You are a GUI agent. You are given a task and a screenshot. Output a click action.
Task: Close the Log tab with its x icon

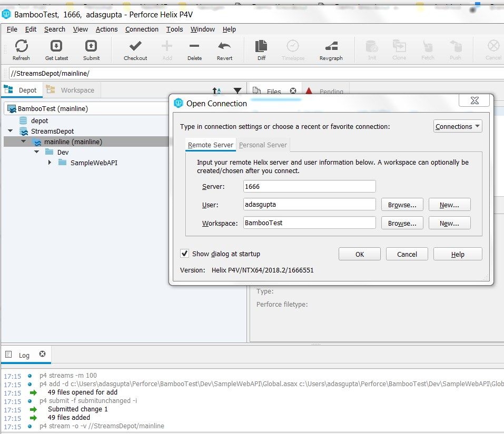(x=43, y=354)
